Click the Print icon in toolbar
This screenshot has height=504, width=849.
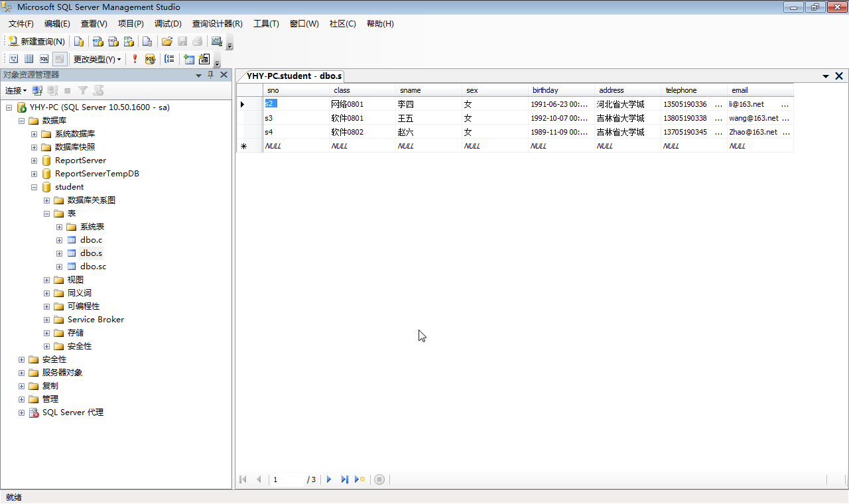pos(198,41)
